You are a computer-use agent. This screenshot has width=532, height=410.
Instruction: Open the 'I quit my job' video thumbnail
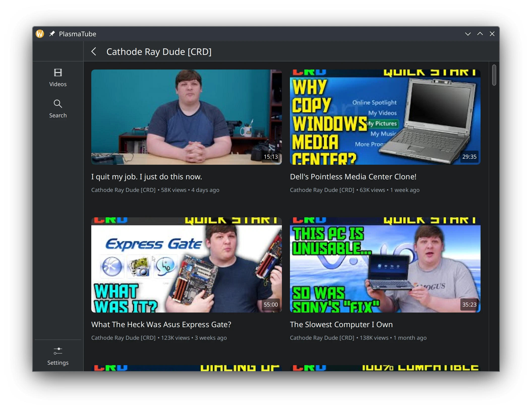187,117
